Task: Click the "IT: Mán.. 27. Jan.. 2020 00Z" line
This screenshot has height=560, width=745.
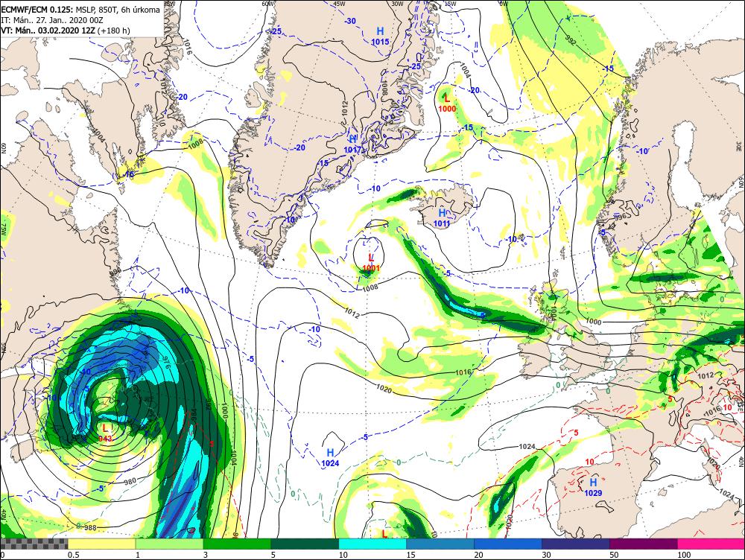Action: (52, 20)
